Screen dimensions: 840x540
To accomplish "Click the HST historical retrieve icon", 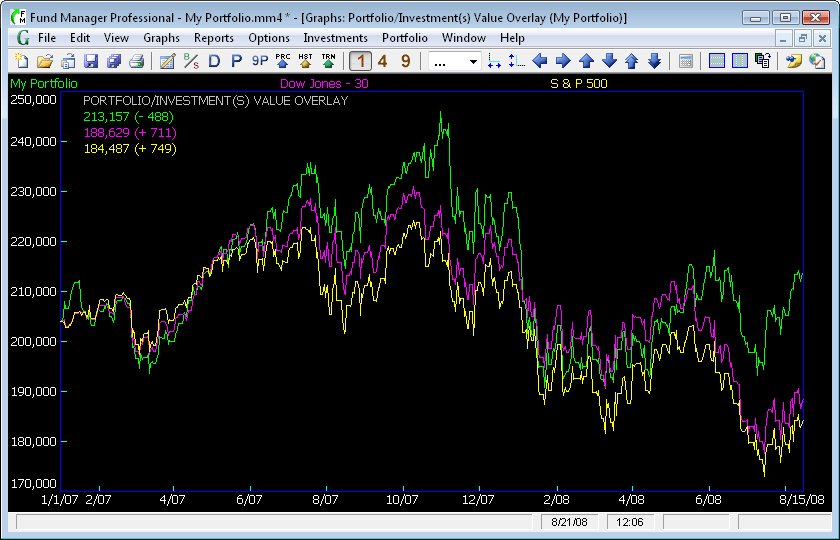I will point(305,61).
